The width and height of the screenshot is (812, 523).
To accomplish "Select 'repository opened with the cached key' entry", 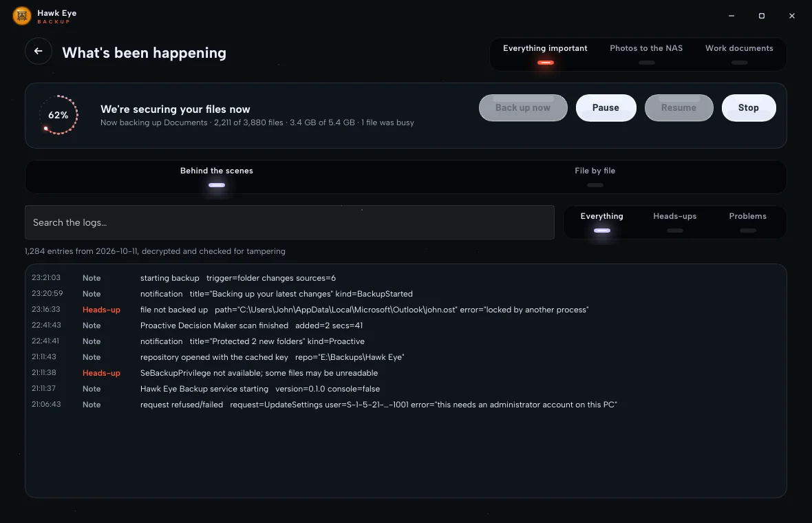I will click(405, 356).
